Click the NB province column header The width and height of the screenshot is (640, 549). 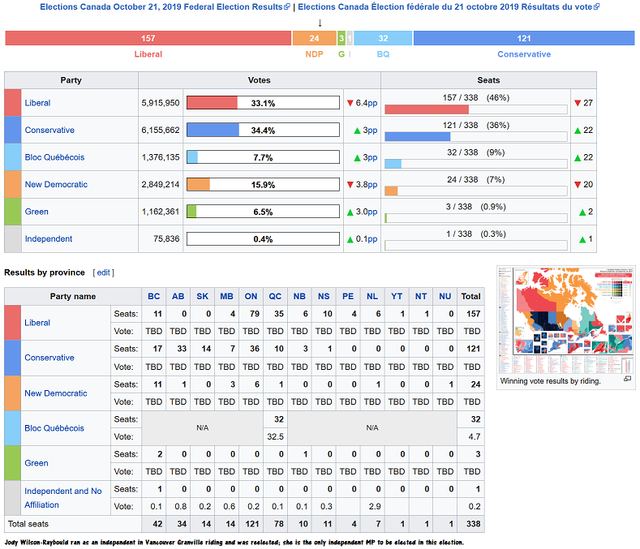point(300,296)
